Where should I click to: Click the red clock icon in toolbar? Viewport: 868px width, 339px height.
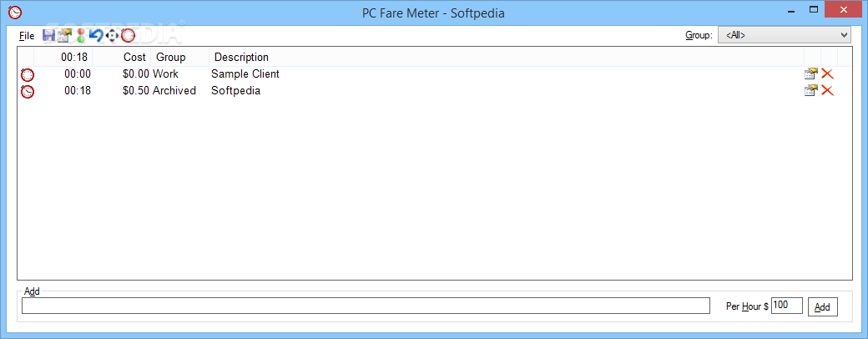128,36
